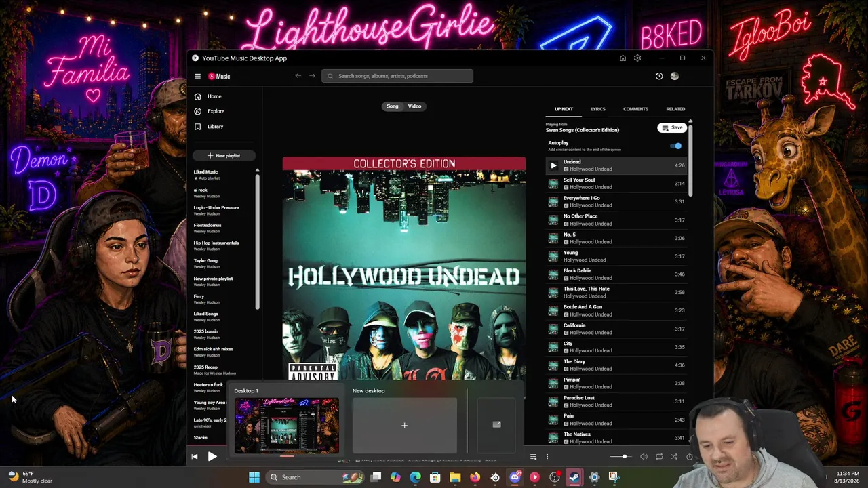Select the COMMENTS tab
Screen dimensions: 868x488
tap(635, 109)
